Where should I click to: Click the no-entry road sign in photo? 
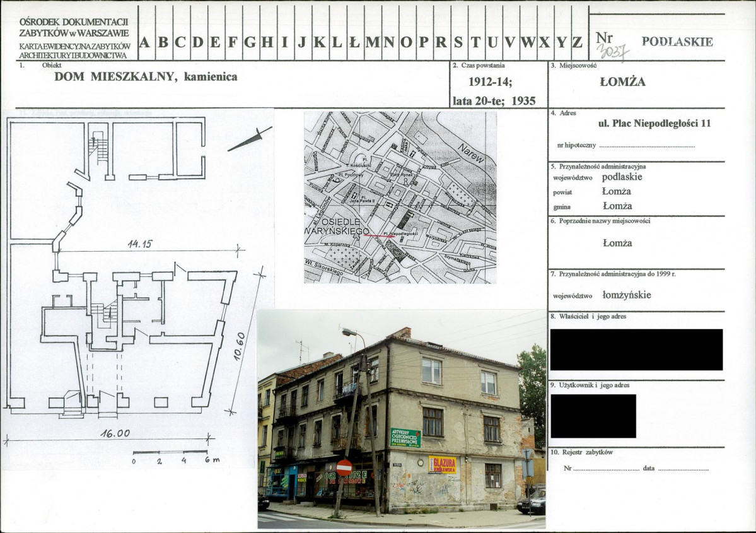pyautogui.click(x=344, y=467)
